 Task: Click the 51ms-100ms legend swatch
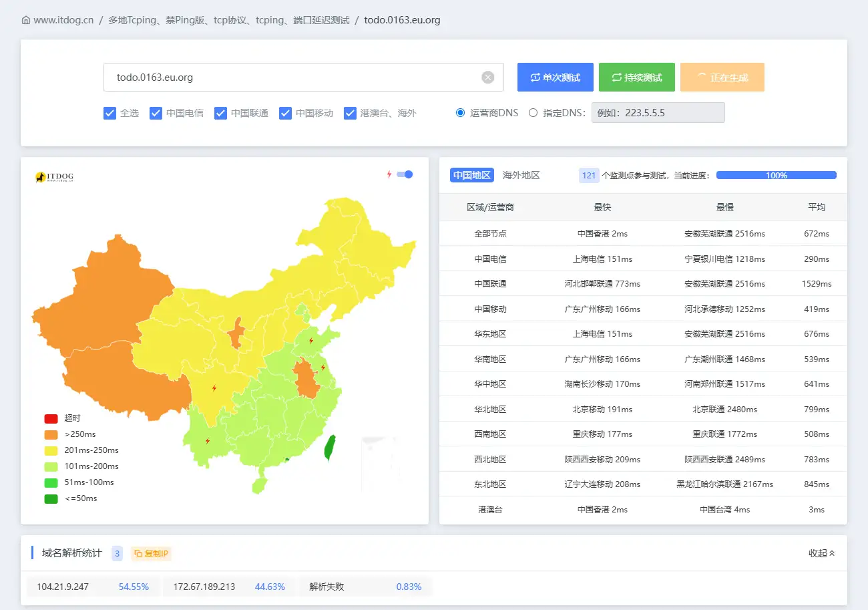pos(51,482)
